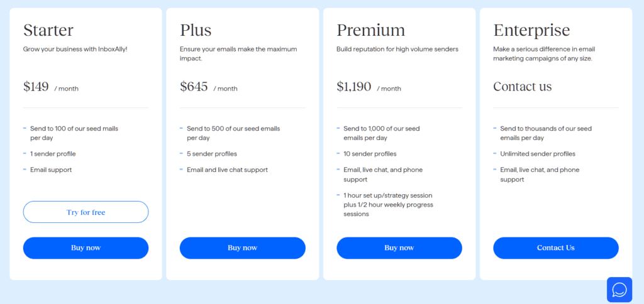Click the 'Unlimited sender profiles' feature line

[x=538, y=154]
